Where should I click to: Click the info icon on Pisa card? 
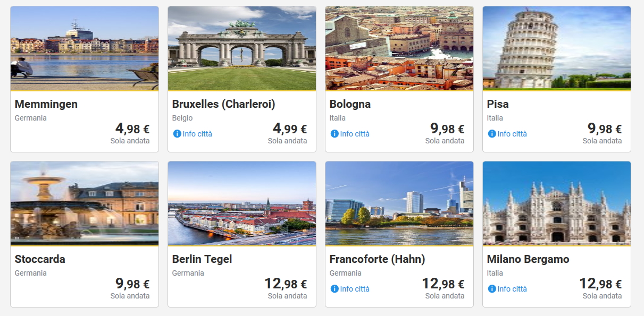tap(492, 134)
